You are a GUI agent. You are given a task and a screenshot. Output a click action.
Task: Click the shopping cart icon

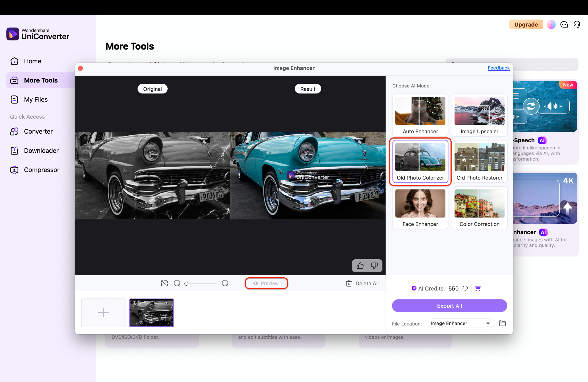click(x=478, y=288)
